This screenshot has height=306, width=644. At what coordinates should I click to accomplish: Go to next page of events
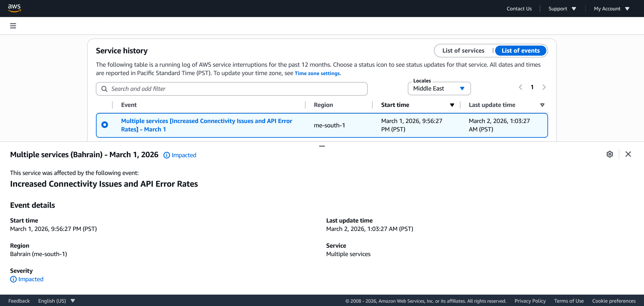(544, 87)
